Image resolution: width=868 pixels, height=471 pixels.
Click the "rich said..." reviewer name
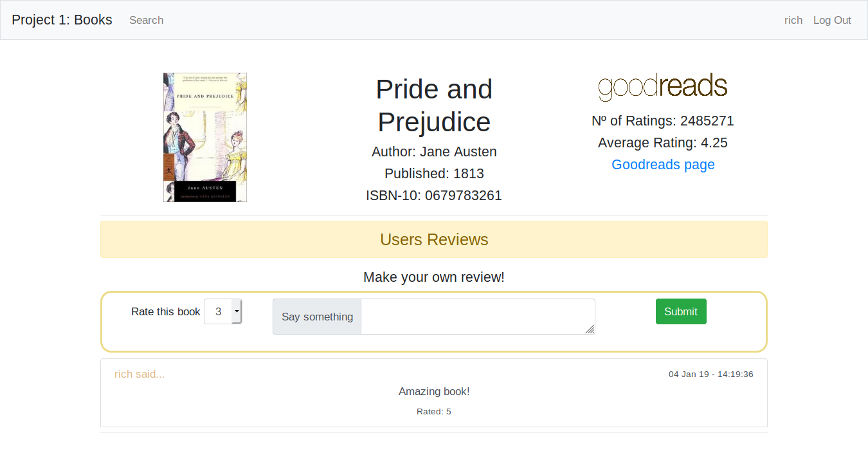[x=140, y=374]
